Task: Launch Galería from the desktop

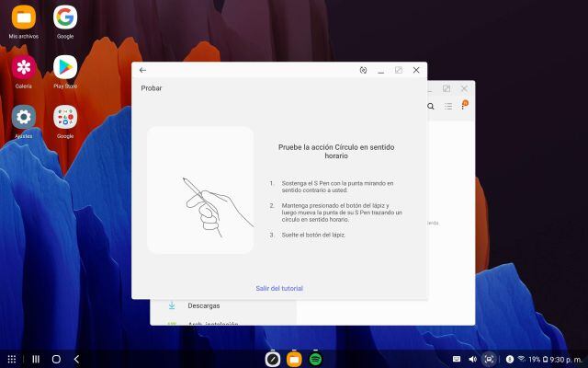Action: pyautogui.click(x=23, y=67)
